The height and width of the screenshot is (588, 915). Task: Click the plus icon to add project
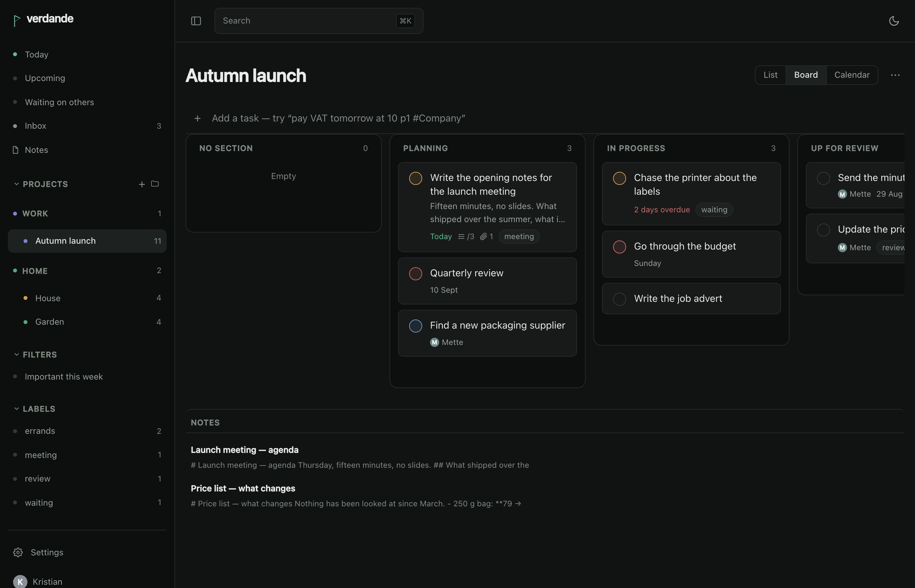click(142, 184)
